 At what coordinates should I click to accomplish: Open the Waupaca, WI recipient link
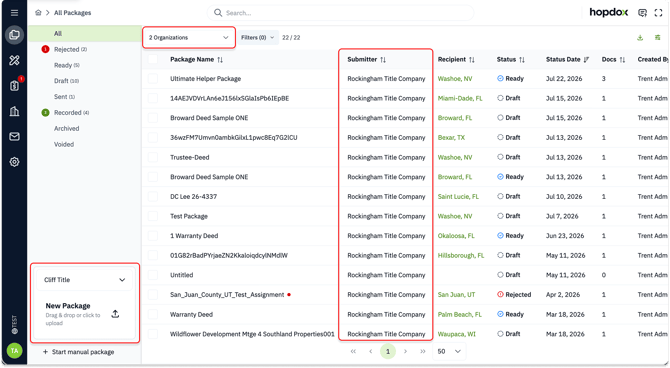coord(456,334)
